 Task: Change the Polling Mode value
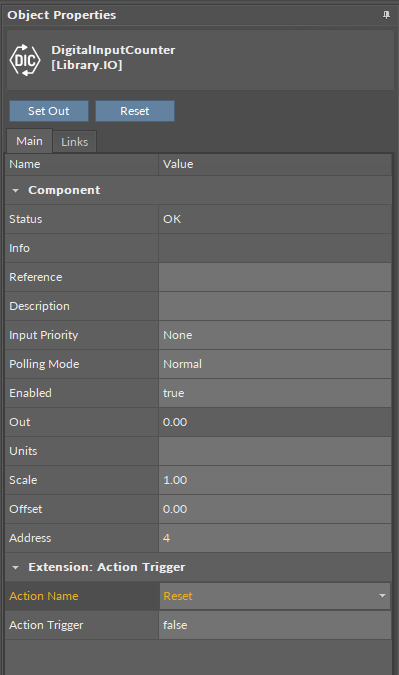click(x=275, y=364)
